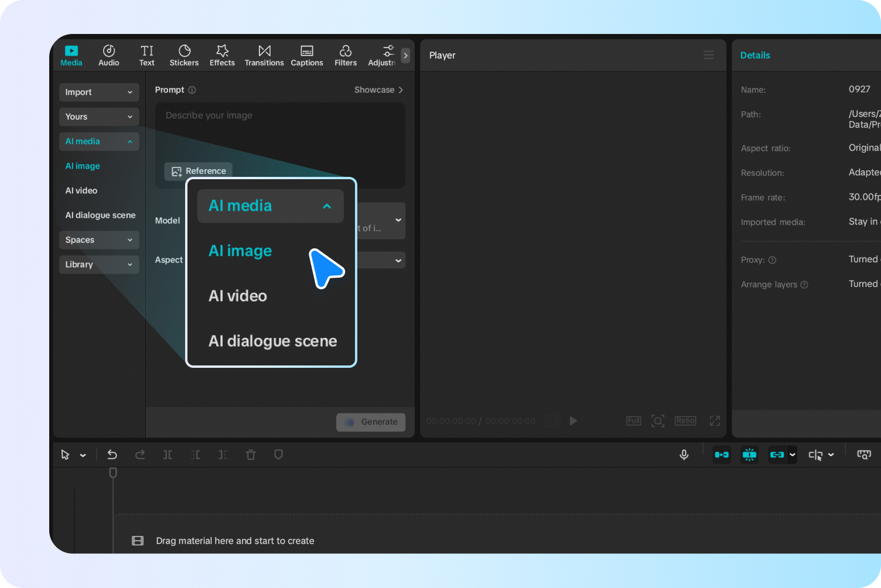This screenshot has width=881, height=588.
Task: Open the Transitions panel
Action: point(264,55)
